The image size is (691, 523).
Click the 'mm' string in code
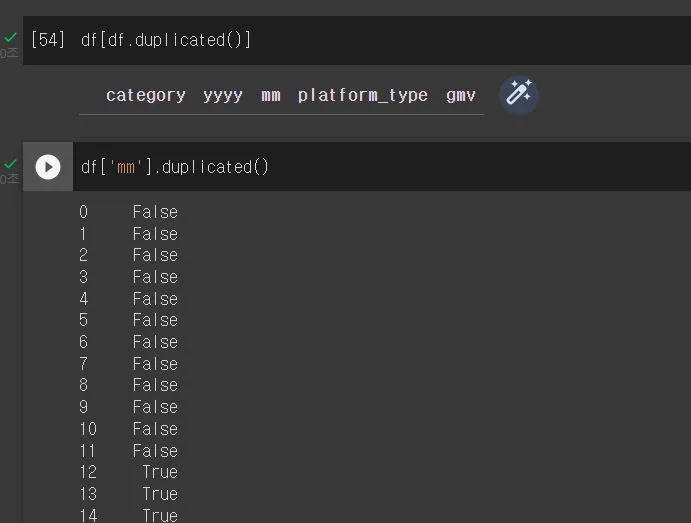click(126, 167)
